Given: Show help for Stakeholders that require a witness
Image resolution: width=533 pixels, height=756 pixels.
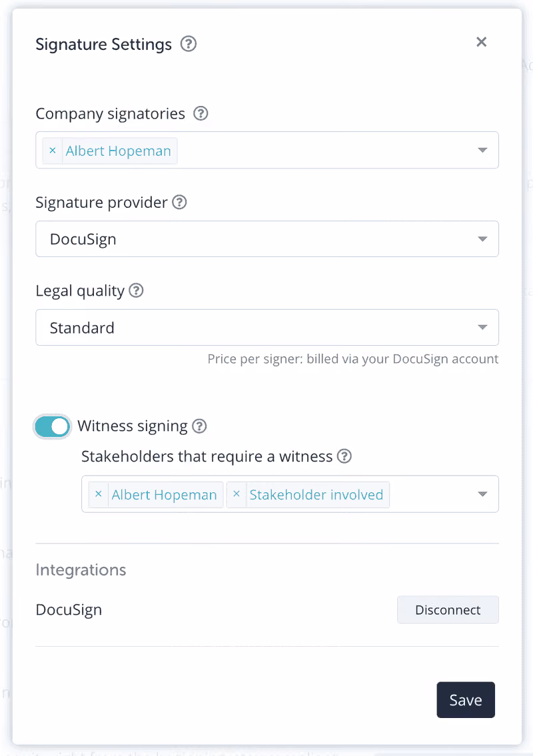Looking at the screenshot, I should tap(344, 456).
